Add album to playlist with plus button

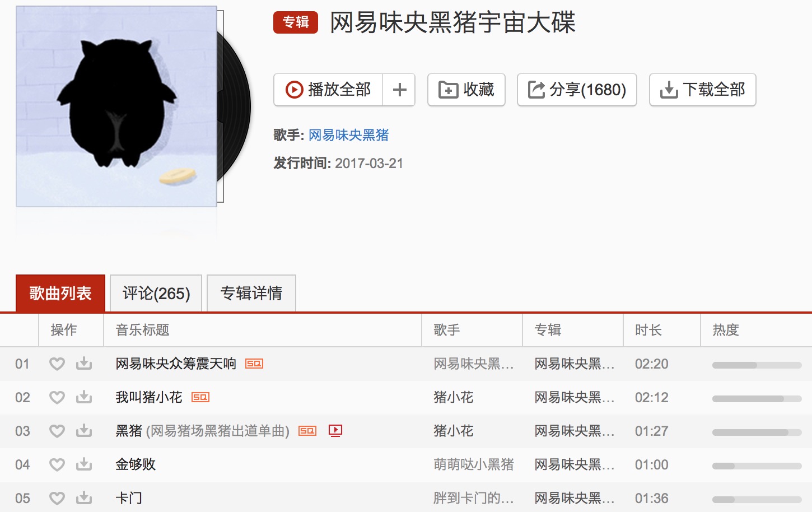(x=399, y=90)
